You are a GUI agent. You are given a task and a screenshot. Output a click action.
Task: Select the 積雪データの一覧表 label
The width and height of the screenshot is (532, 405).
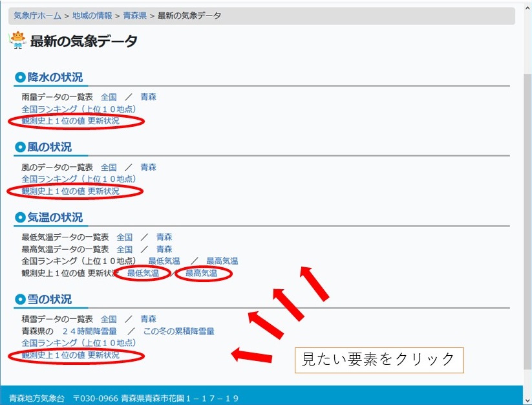(x=57, y=319)
